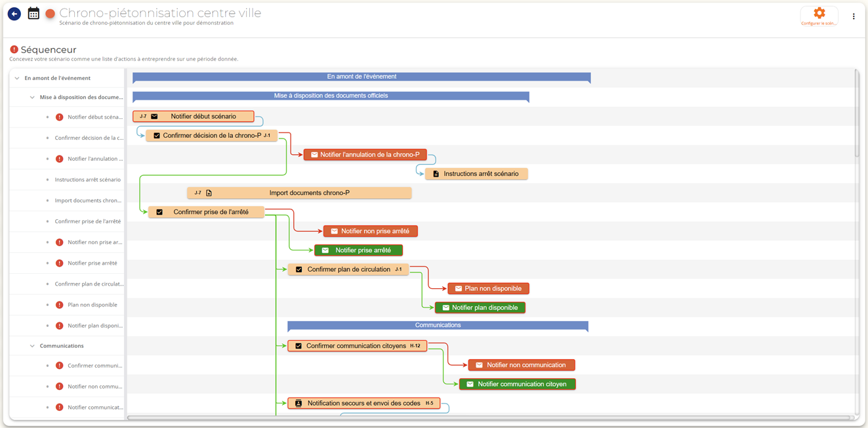Click the blue back arrow icon
Screen dimensions: 868x428
pos(14,14)
